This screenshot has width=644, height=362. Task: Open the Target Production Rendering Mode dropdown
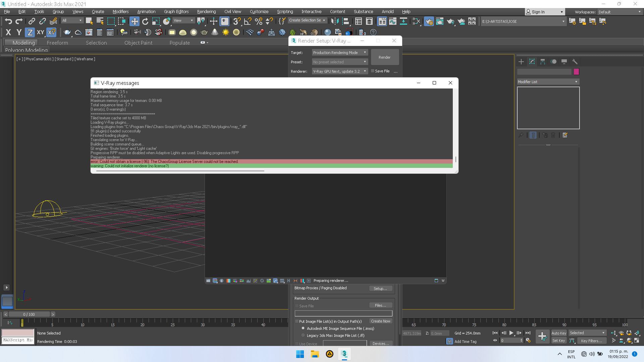339,53
